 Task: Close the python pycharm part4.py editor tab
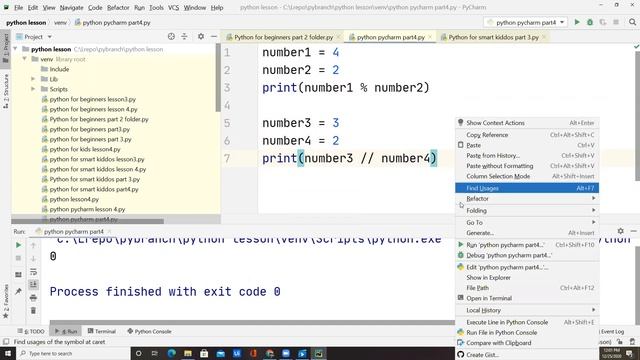(430, 37)
